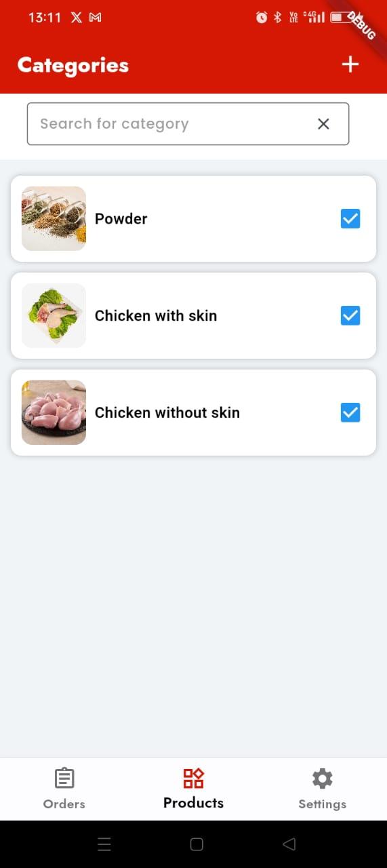Open the Chicken without skin text label
The width and height of the screenshot is (387, 868).
pyautogui.click(x=167, y=412)
